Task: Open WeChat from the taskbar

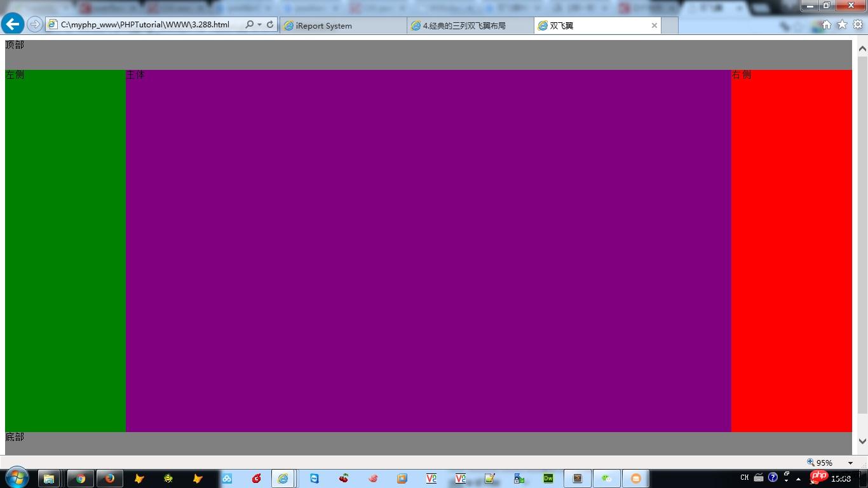Action: [607, 478]
